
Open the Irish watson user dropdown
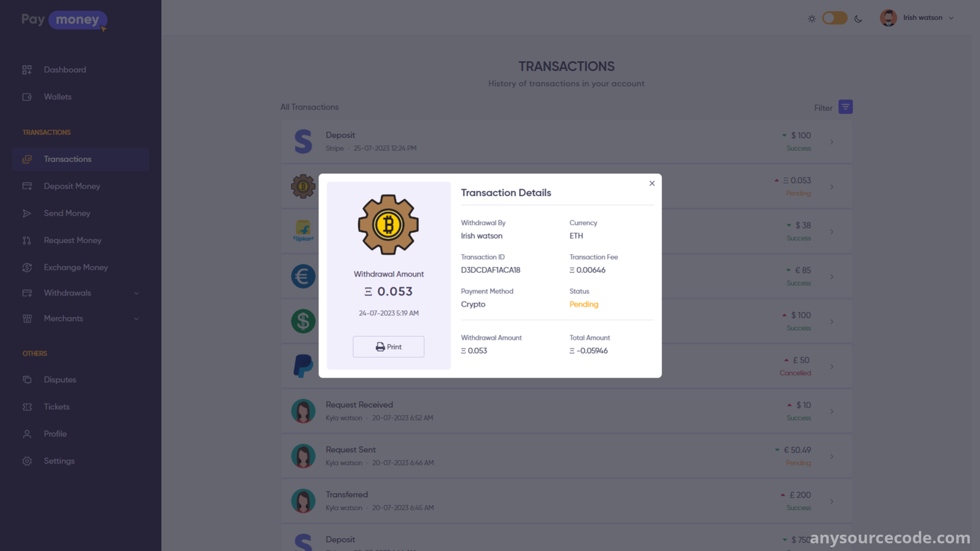[x=917, y=18]
